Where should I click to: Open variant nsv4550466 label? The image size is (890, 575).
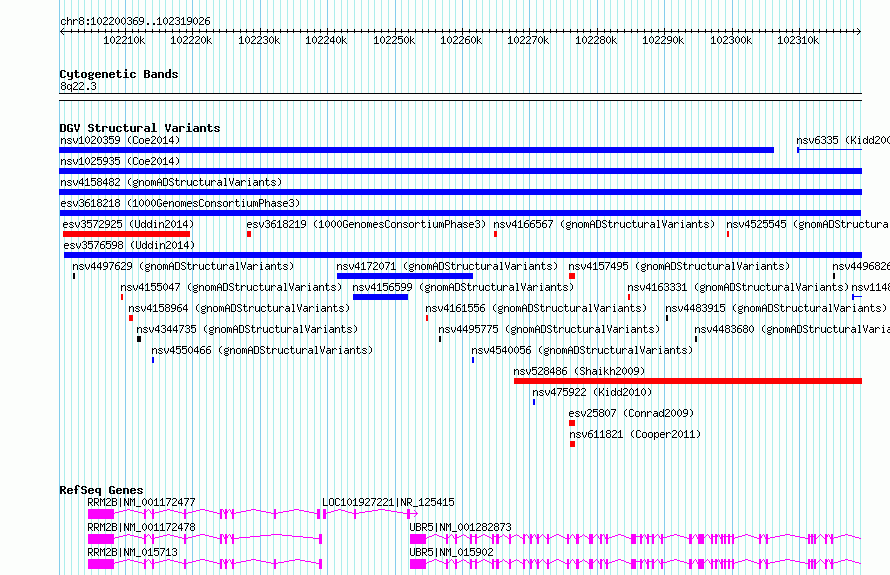(x=262, y=350)
